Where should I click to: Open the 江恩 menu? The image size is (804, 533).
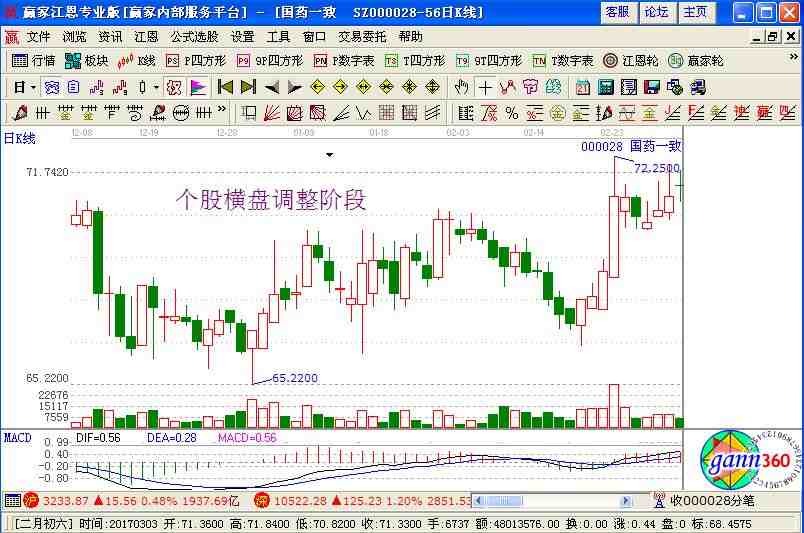click(146, 37)
